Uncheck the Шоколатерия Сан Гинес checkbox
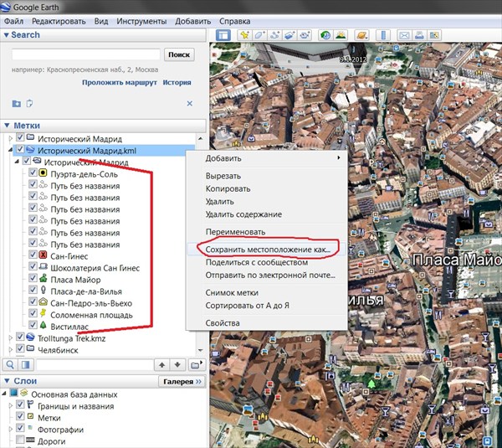This screenshot has width=502, height=448. point(33,266)
